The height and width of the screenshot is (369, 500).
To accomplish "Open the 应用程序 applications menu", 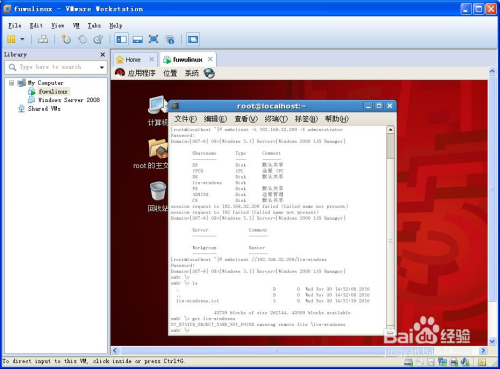I will point(141,73).
